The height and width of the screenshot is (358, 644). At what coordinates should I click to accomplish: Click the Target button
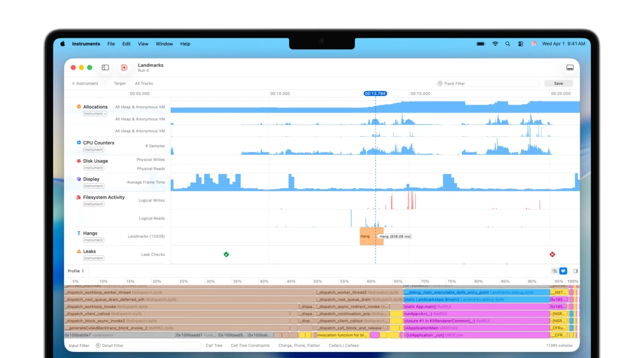[x=120, y=83]
